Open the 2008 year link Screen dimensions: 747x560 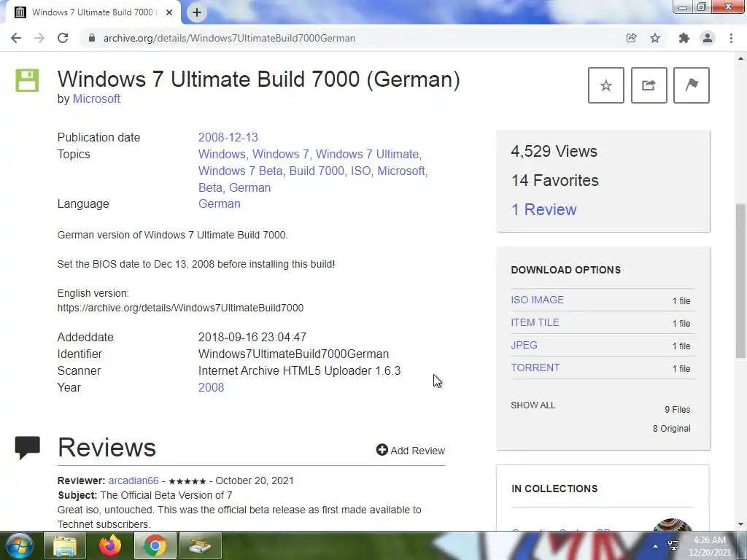coord(211,388)
